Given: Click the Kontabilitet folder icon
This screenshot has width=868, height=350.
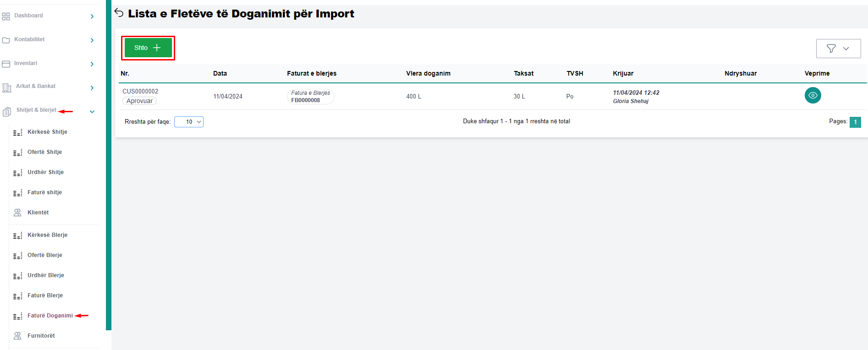Looking at the screenshot, I should [x=6, y=40].
